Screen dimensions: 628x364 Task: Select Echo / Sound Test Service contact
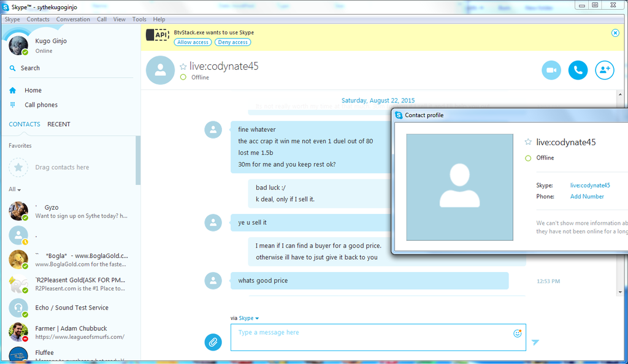[70, 308]
